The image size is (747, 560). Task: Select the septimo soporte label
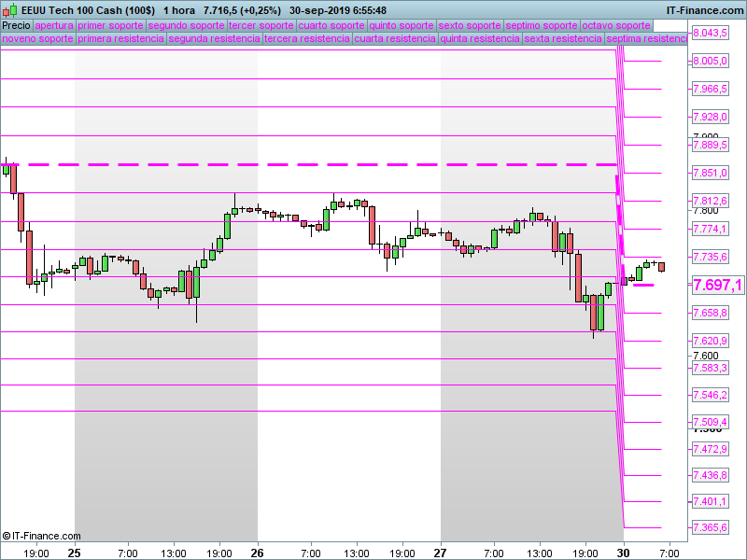coord(542,26)
